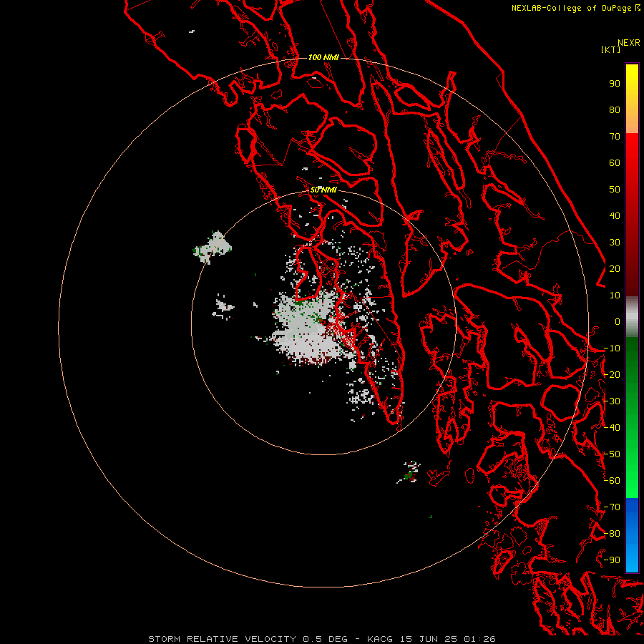Viewport: 644px width, 644px height.
Task: Click the -10 scale value
Action: (x=612, y=348)
